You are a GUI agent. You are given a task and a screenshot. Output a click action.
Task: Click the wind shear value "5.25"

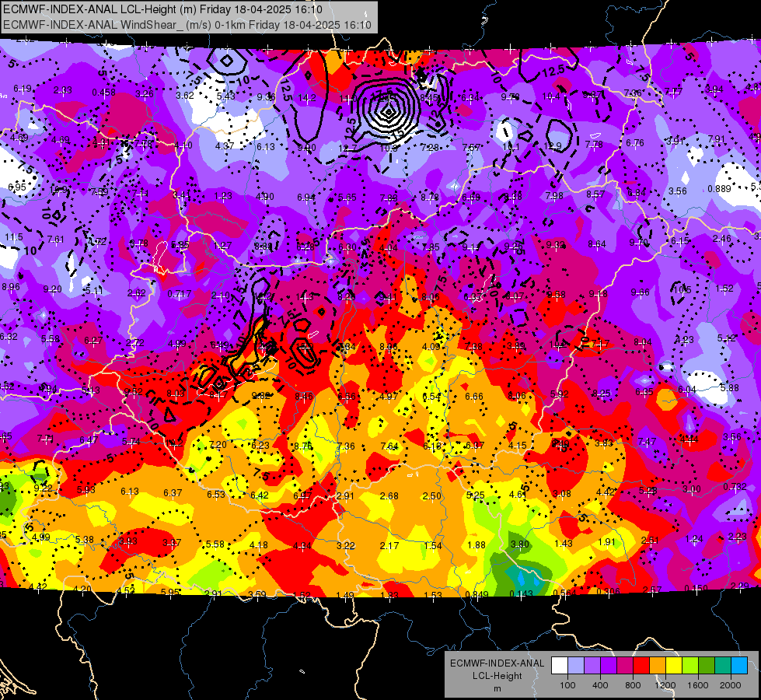[475, 495]
